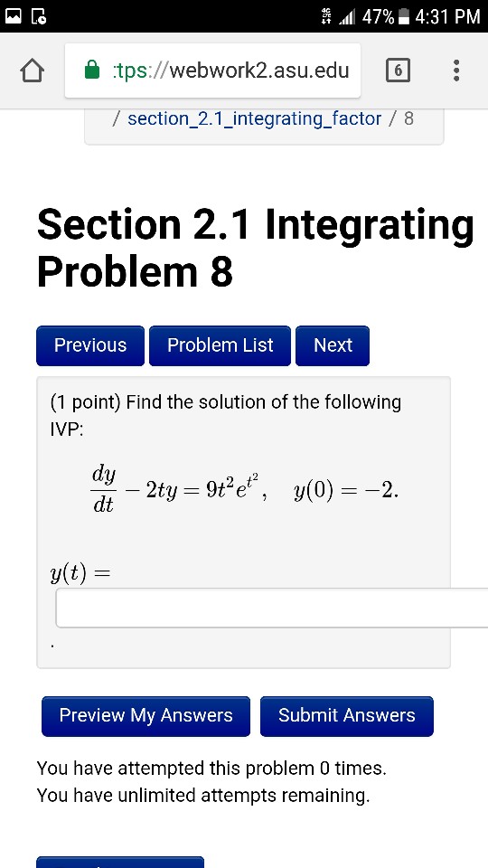Tap the signal strength icon in status bar

click(346, 16)
